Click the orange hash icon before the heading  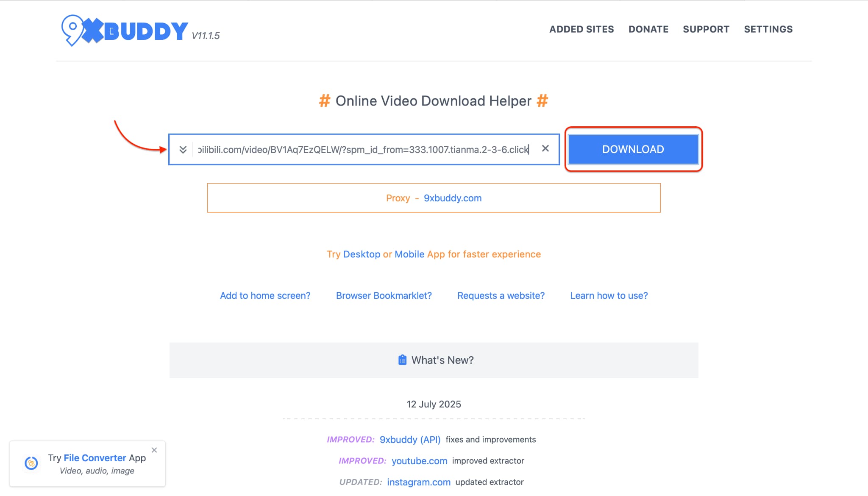tap(324, 100)
